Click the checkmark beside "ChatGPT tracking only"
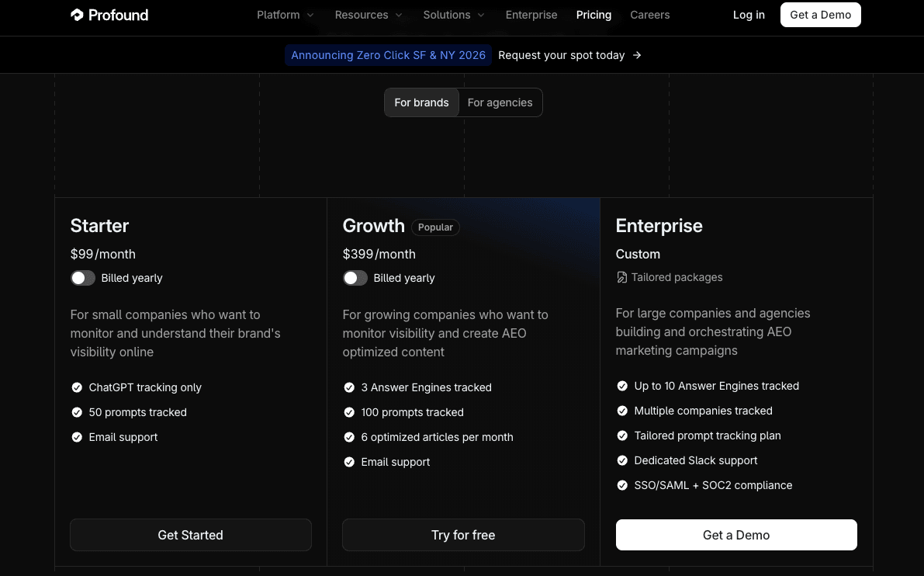The height and width of the screenshot is (576, 924). point(77,387)
